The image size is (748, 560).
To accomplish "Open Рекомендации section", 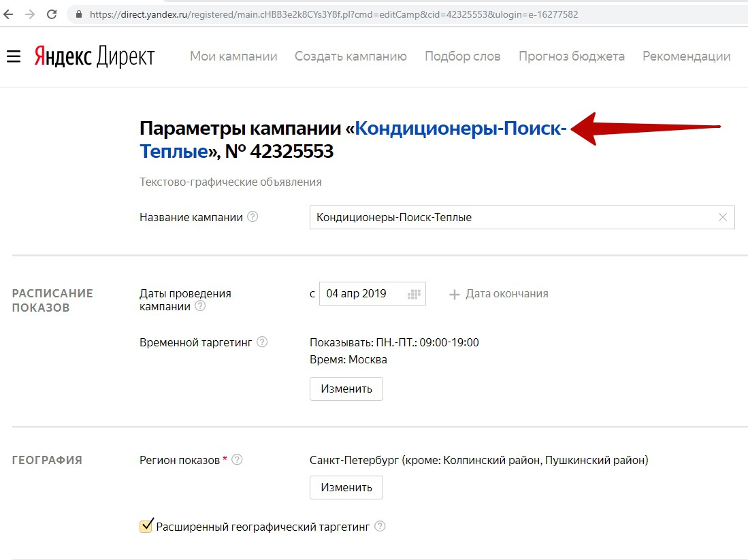I will point(687,56).
